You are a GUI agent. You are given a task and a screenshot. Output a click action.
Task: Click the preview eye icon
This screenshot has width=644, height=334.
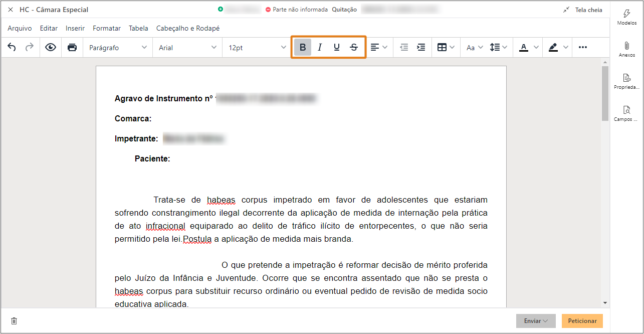50,47
